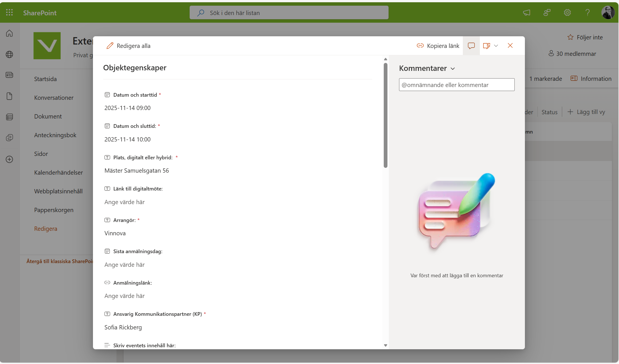The width and height of the screenshot is (619, 364).
Task: Click the help question mark icon
Action: 588,12
